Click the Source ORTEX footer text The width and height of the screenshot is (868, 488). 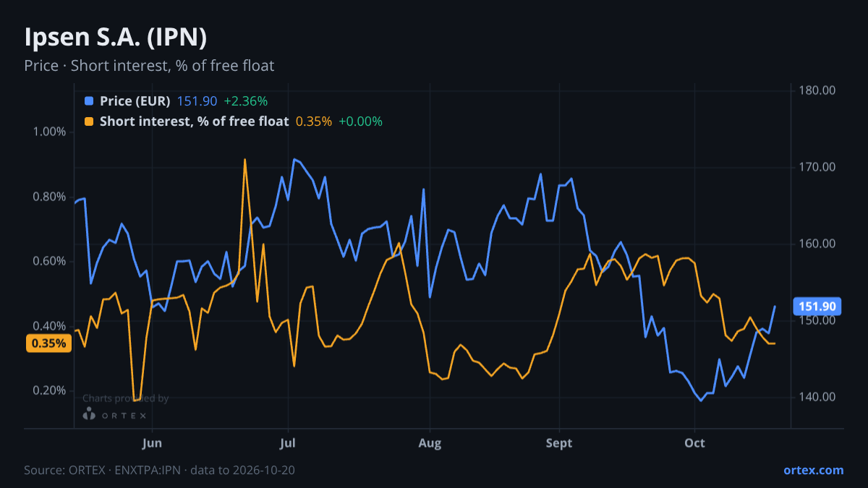(159, 470)
